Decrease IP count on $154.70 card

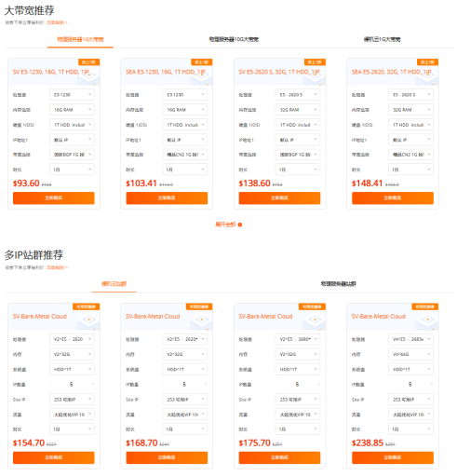pos(51,385)
